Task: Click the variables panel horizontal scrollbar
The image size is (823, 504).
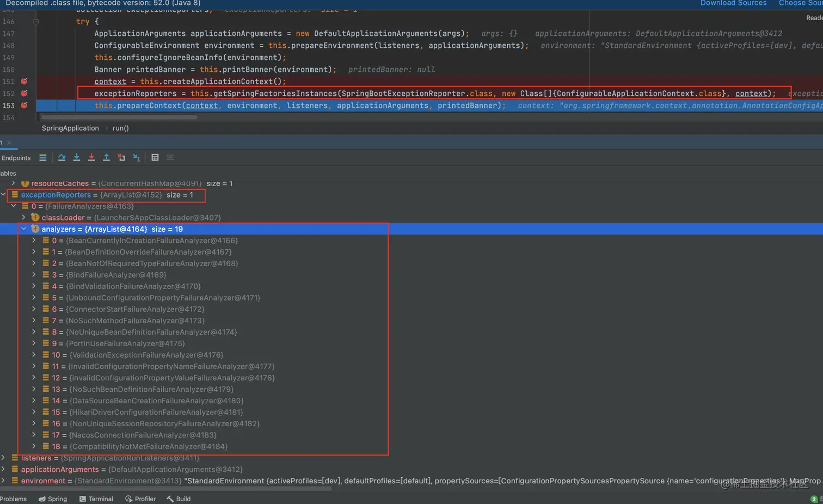Action: pyautogui.click(x=165, y=489)
